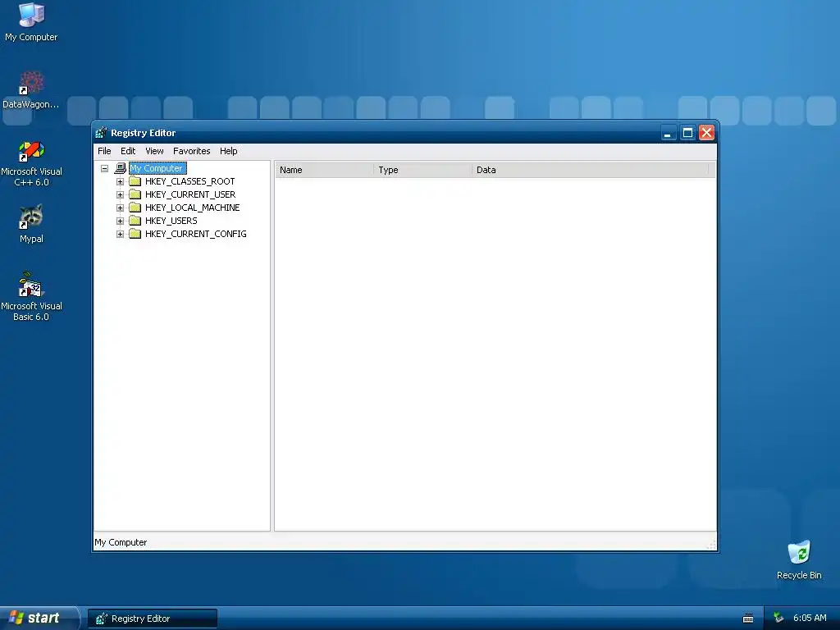Expand the HKEY_USERS key
The height and width of the screenshot is (630, 840).
click(120, 221)
